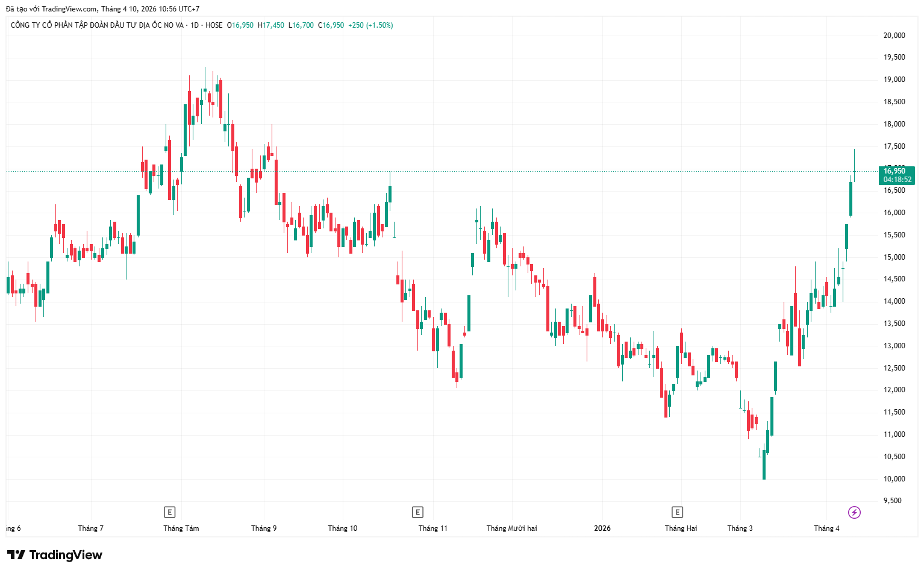Screen dimensions: 924x573
Task: Click the low value L16,700
Action: click(x=301, y=25)
